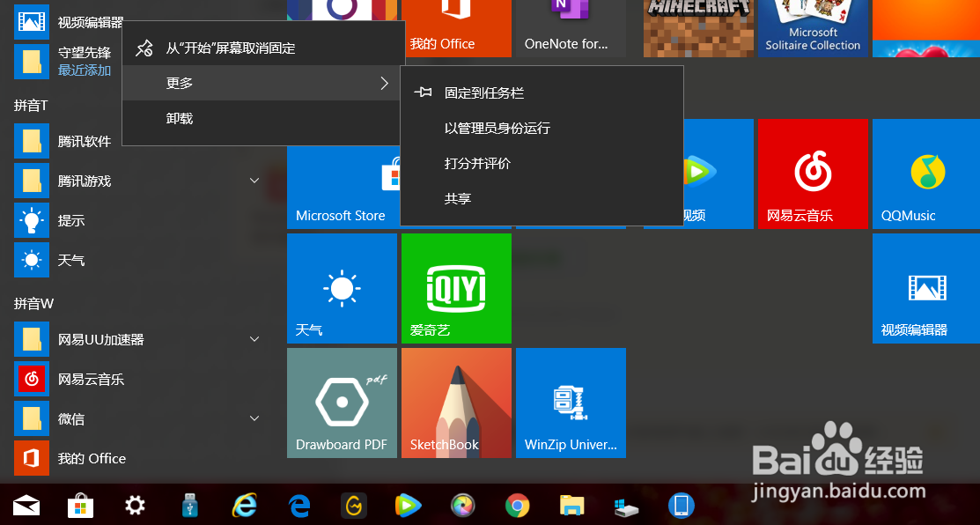980x525 pixels.
Task: Expand the 网易UU加速器 folder chevron
Action: pyautogui.click(x=254, y=339)
